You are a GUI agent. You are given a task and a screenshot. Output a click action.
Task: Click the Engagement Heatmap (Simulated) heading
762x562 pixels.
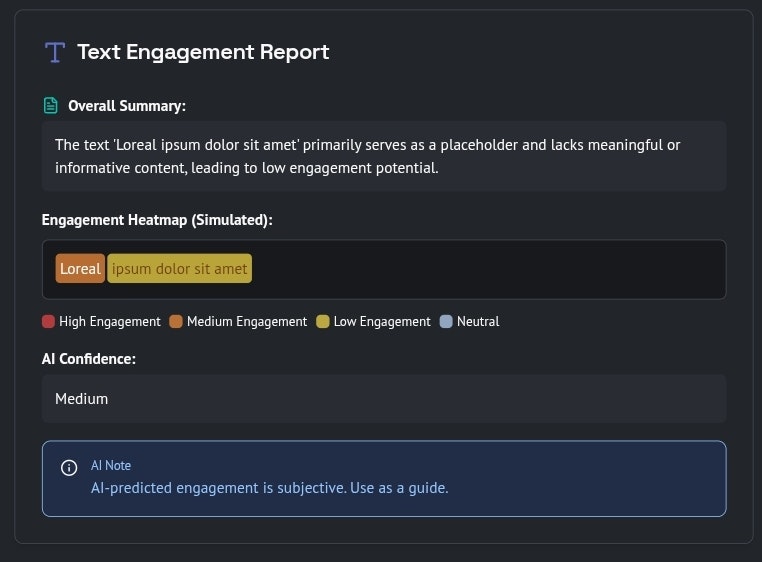157,220
